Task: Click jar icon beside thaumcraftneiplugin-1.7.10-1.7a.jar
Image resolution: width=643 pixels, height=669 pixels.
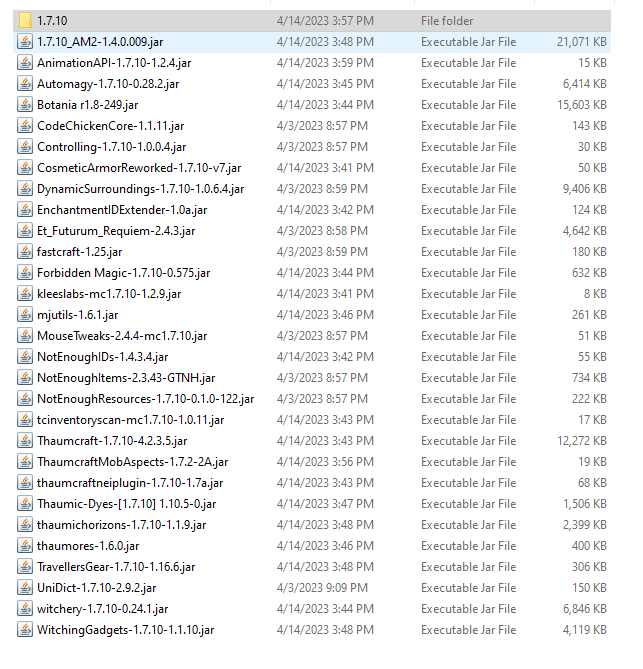Action: (x=25, y=483)
